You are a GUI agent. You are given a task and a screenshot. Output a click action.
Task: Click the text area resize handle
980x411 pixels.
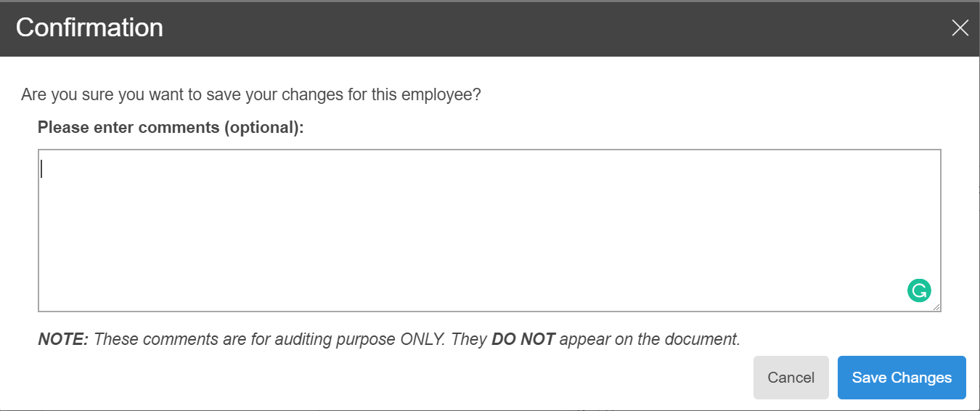tap(936, 307)
